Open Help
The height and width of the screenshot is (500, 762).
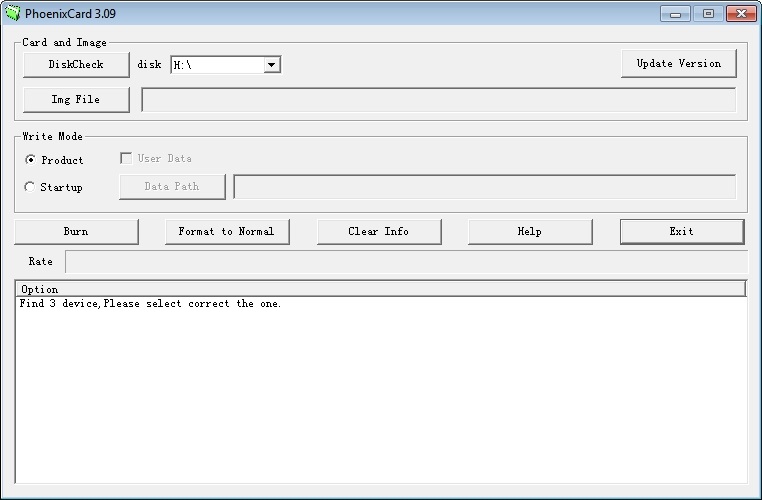click(x=530, y=232)
